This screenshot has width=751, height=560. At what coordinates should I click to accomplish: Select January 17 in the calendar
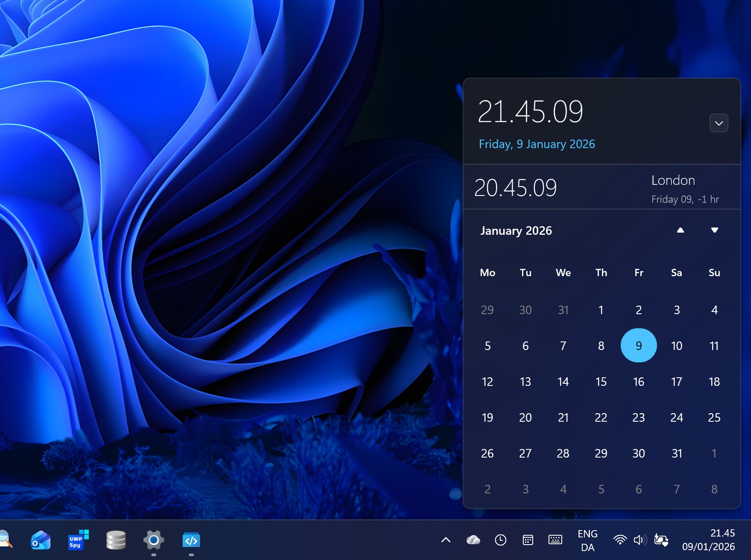click(x=677, y=382)
